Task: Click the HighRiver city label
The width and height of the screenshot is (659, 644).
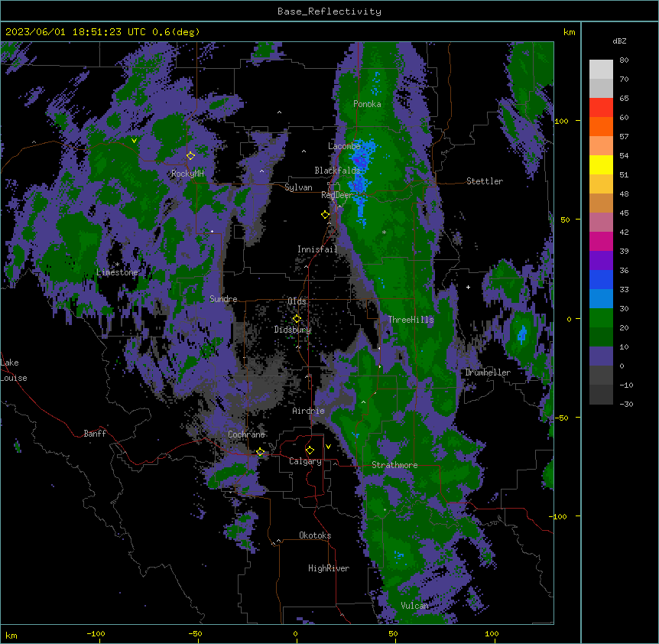Action: click(x=329, y=569)
